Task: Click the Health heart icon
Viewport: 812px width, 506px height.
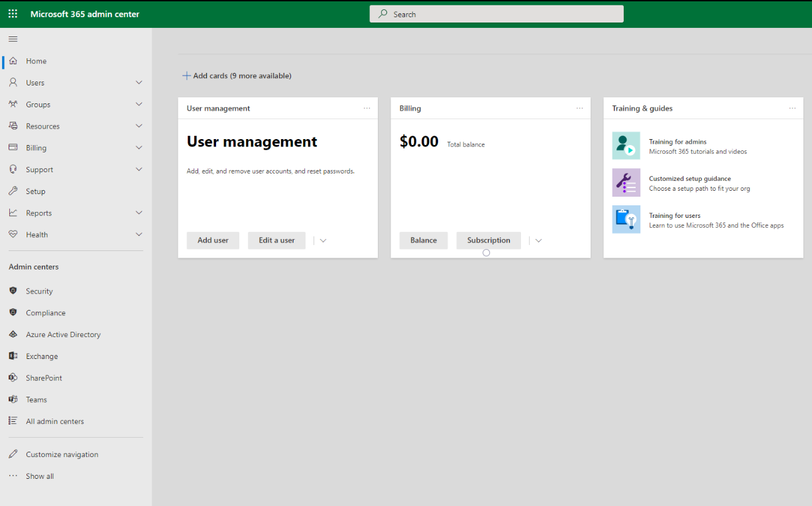Action: pyautogui.click(x=13, y=234)
